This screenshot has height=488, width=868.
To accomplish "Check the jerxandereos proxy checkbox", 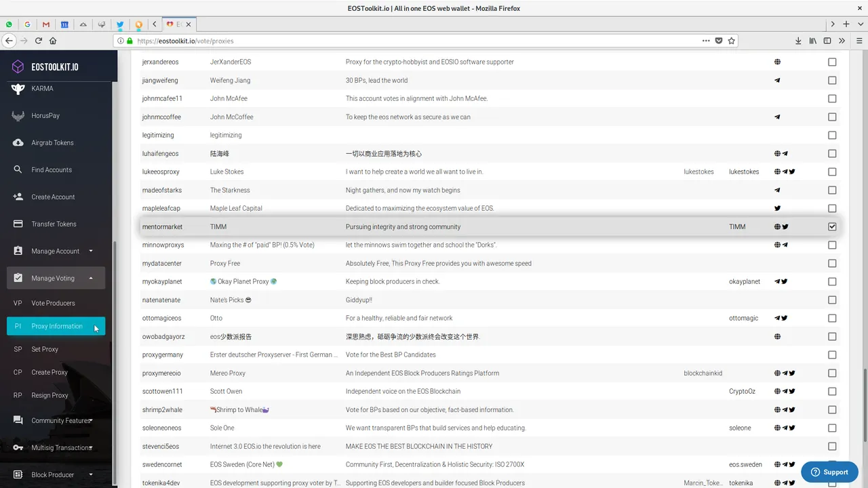I will pyautogui.click(x=832, y=62).
